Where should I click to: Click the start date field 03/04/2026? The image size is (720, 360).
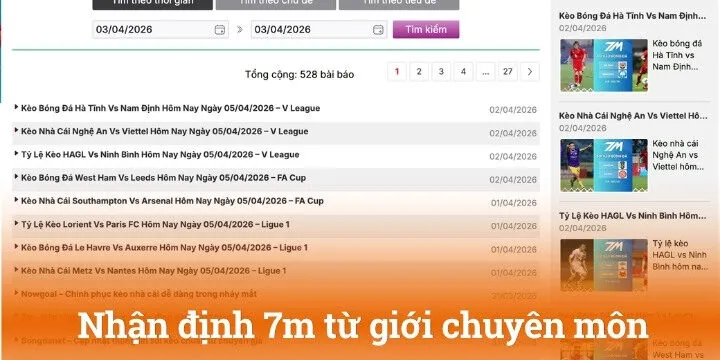point(160,29)
